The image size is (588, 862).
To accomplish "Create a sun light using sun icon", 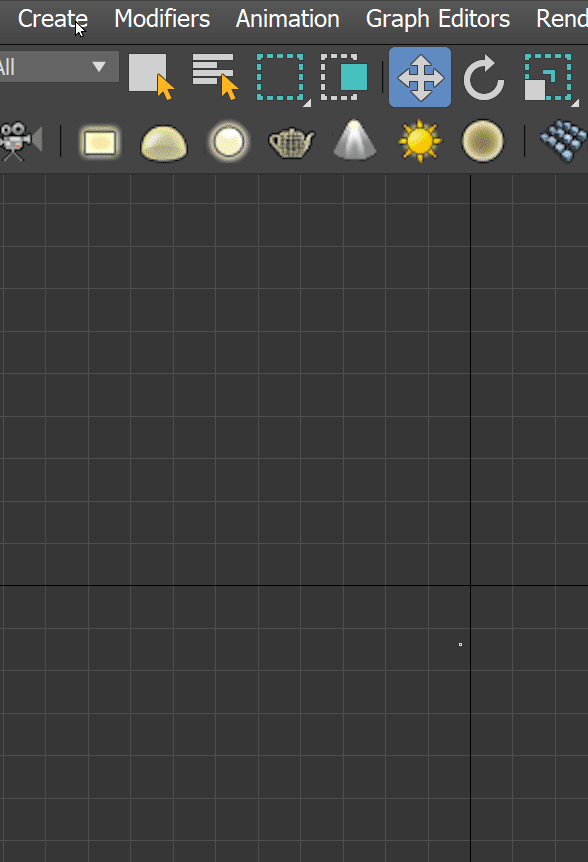I will tap(420, 141).
